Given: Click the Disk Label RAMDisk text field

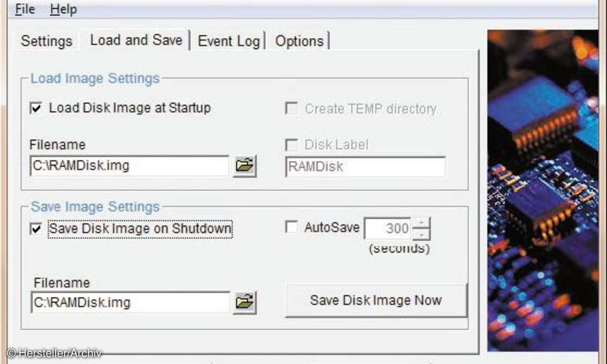Looking at the screenshot, I should coord(365,167).
